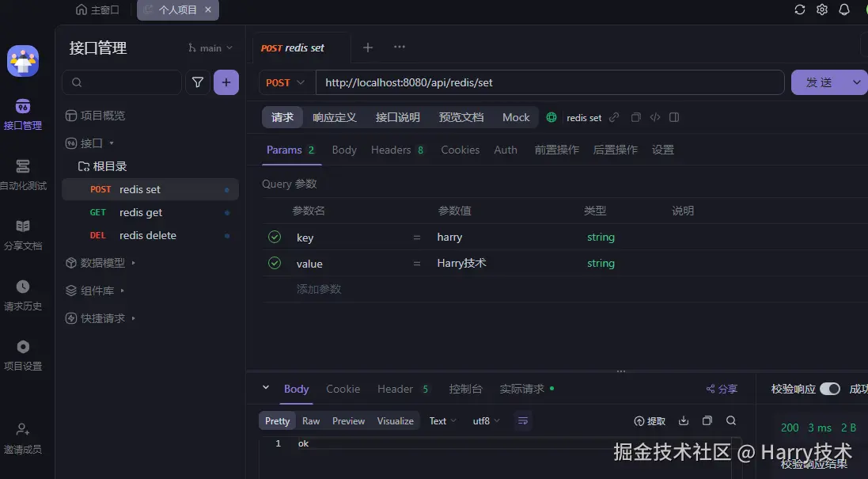Open the 发送 button dropdown arrow
The image size is (868, 479).
(856, 82)
